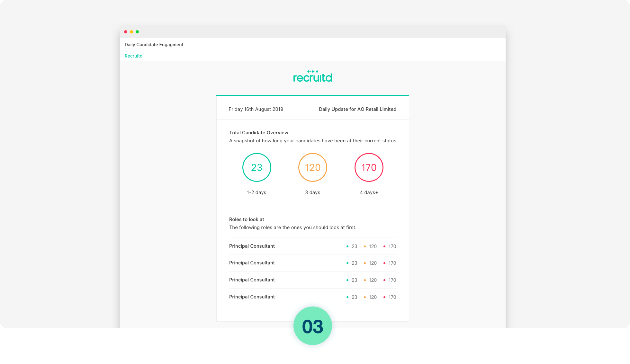Click orange 120 count in last role row

[x=372, y=297]
